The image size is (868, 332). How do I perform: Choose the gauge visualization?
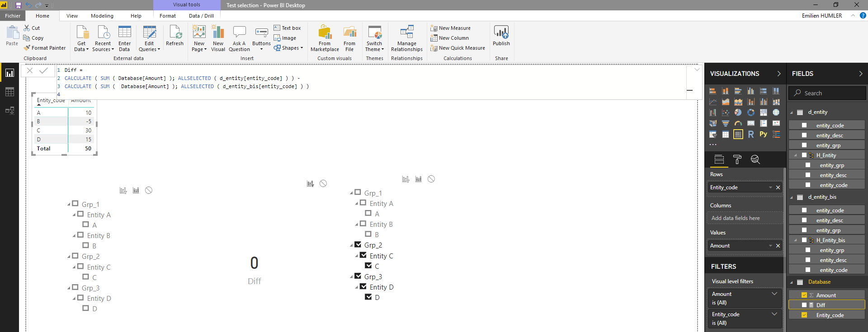coord(738,123)
